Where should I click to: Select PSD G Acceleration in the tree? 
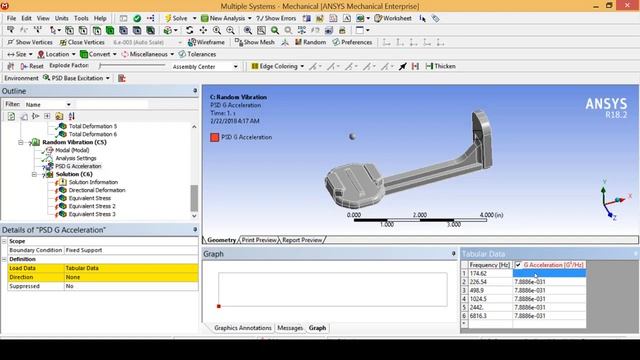point(78,166)
